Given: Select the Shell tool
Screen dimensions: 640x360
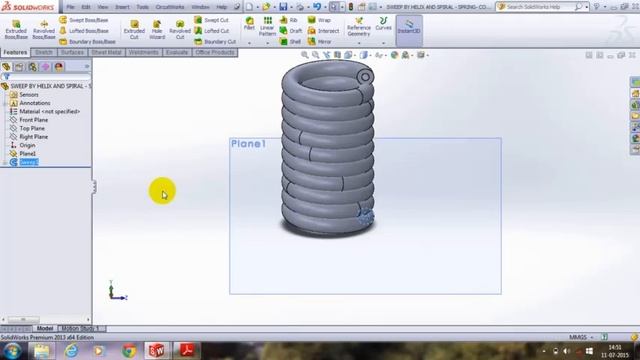Looking at the screenshot, I should click(290, 41).
